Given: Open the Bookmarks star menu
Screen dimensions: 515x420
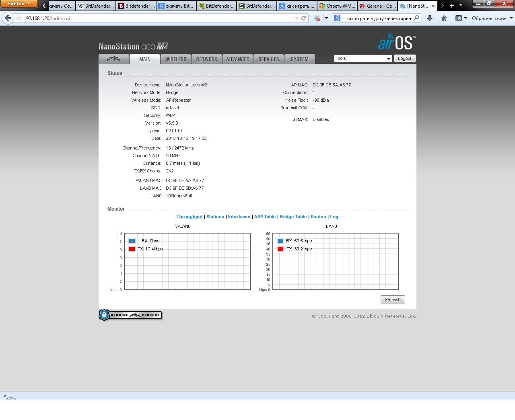Looking at the screenshot, I should coord(461,18).
